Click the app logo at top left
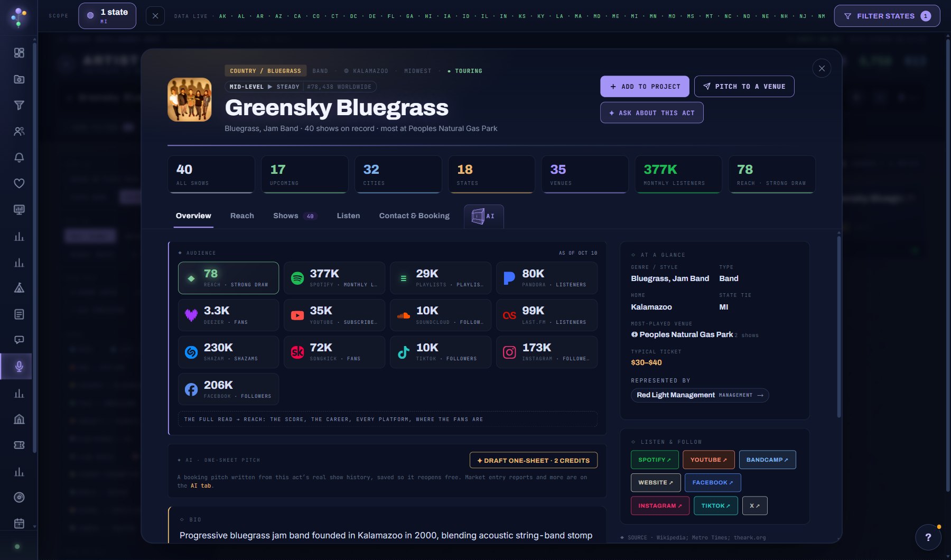Image resolution: width=951 pixels, height=560 pixels. (x=19, y=17)
